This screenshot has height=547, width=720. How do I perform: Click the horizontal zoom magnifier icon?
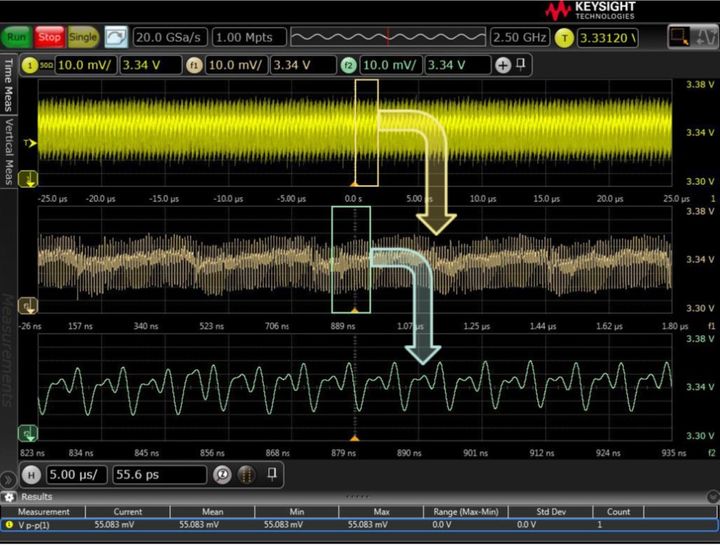coord(223,475)
